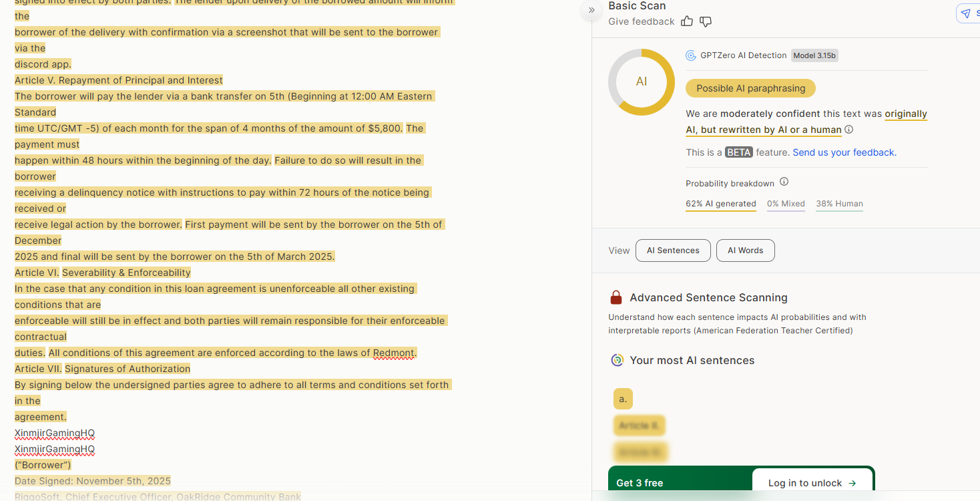
Task: Click the 'Possible AI paraphrasing' badge
Action: click(750, 88)
